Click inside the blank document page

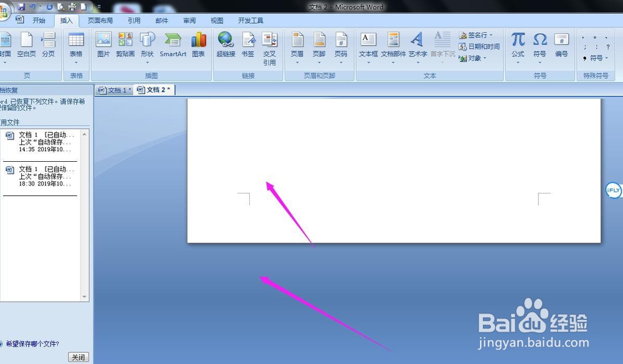coord(394,170)
